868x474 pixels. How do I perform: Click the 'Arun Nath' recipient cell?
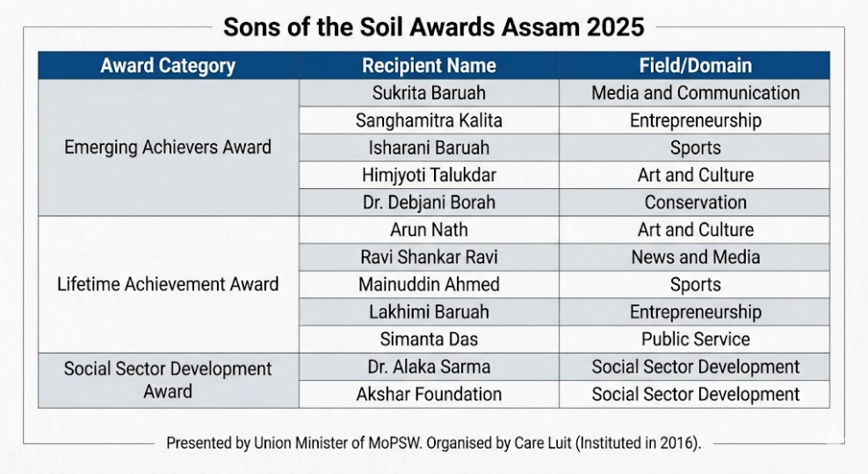pos(429,230)
